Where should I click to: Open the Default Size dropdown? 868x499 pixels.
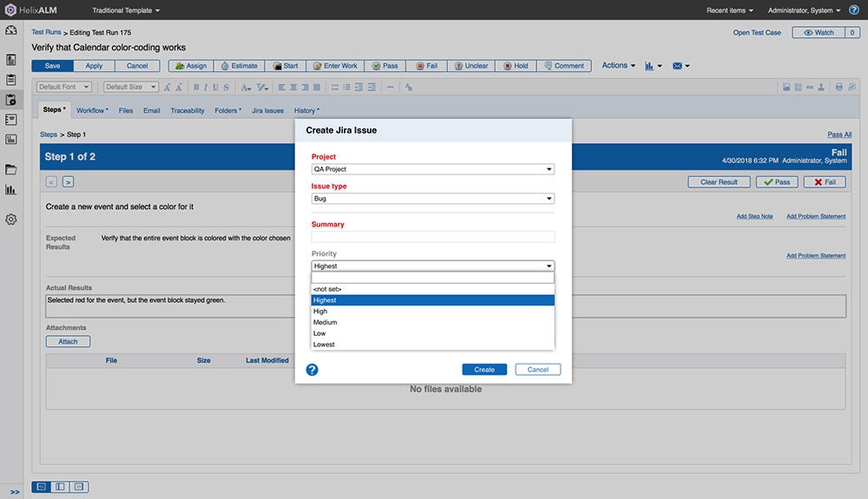pyautogui.click(x=131, y=87)
